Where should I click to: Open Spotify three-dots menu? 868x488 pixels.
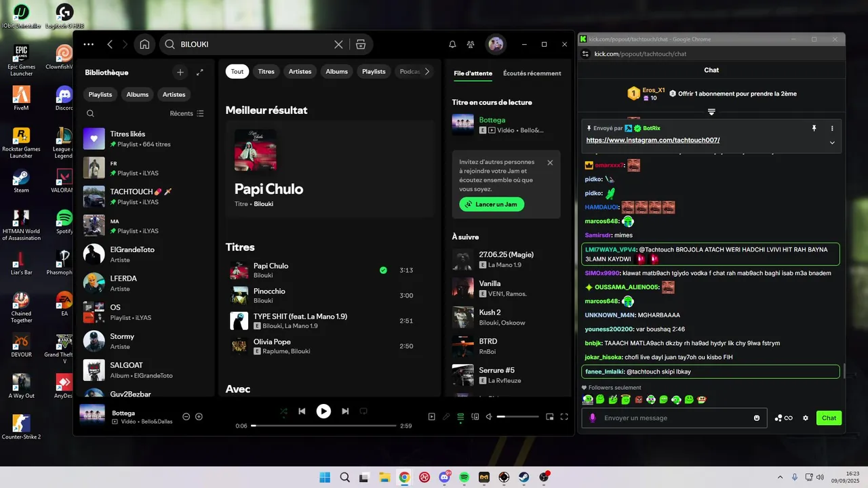89,44
